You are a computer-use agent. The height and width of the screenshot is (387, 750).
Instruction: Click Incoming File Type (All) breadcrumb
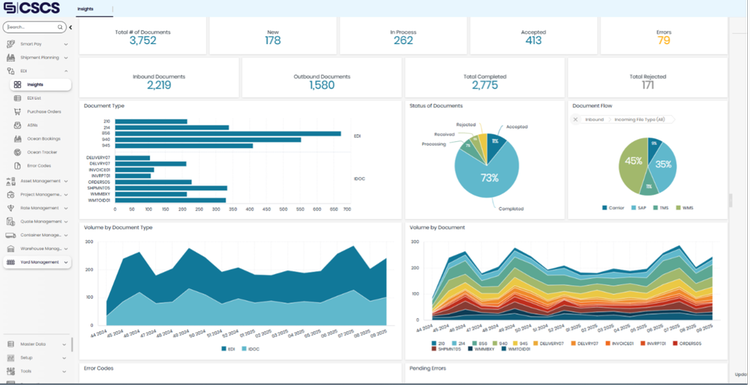coord(640,120)
